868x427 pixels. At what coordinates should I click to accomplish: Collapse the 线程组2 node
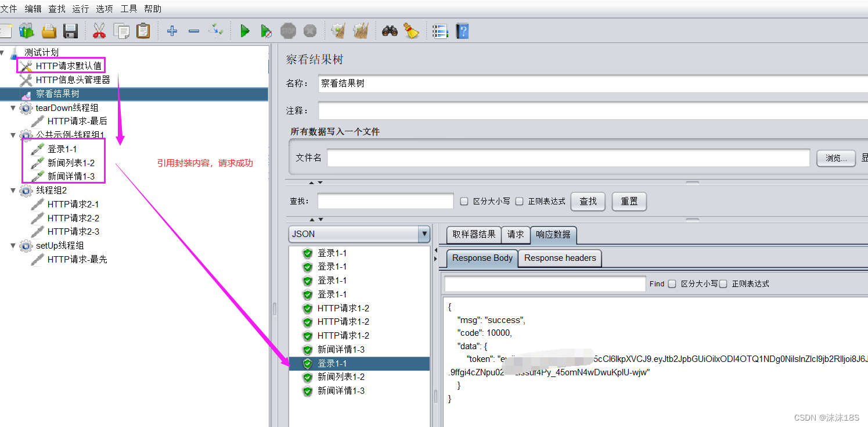[x=13, y=190]
